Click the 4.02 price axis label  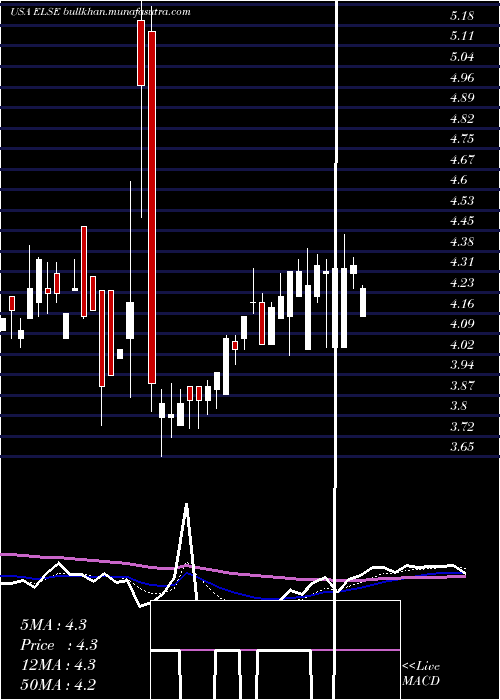pos(462,345)
